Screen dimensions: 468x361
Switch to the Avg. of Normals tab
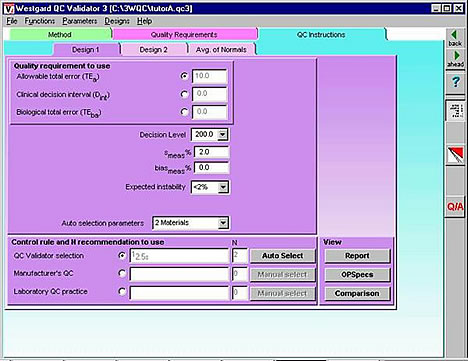pos(221,50)
